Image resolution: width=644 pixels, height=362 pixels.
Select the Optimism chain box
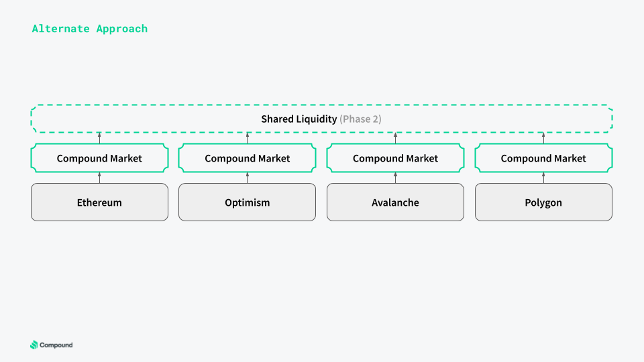(248, 202)
